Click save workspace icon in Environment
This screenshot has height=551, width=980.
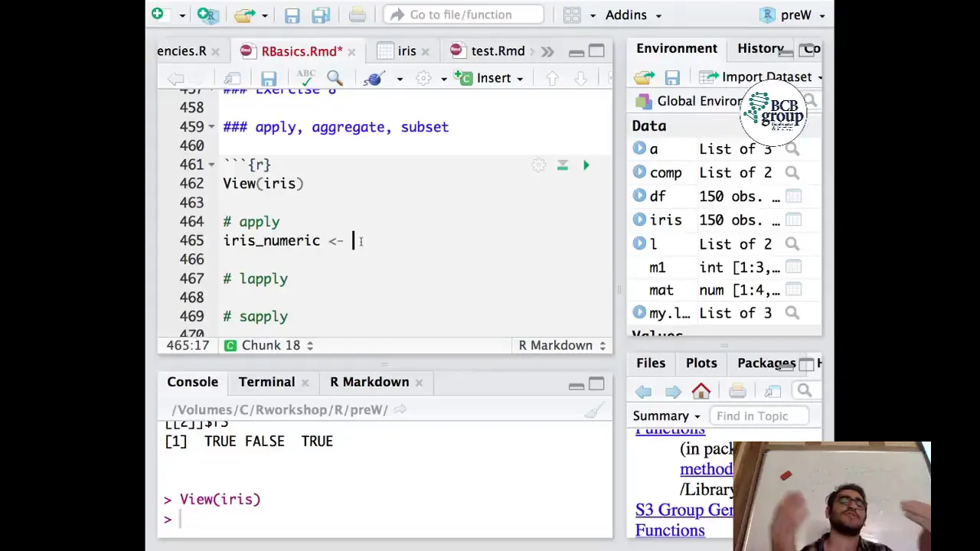[672, 77]
